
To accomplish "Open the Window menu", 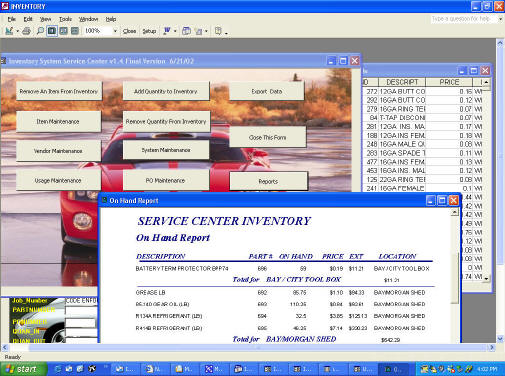I will (x=88, y=19).
